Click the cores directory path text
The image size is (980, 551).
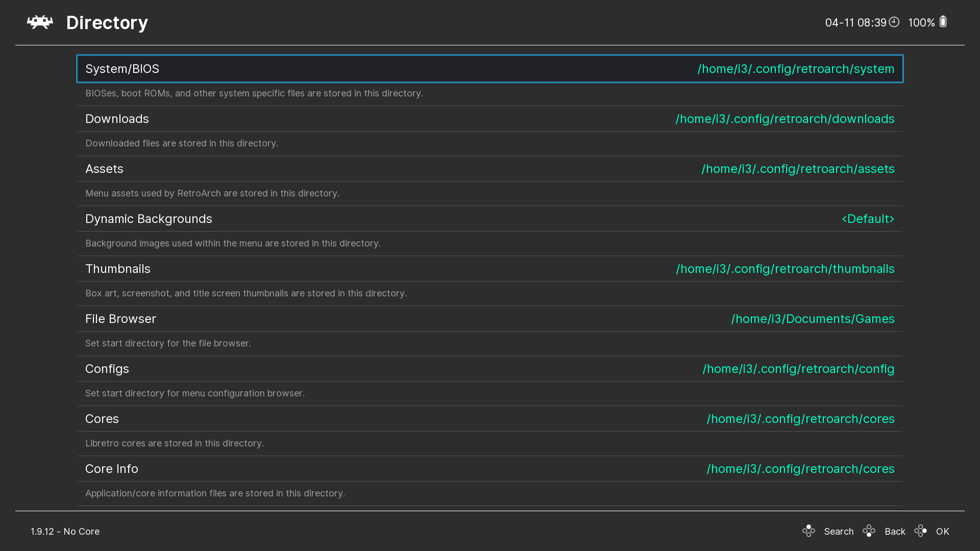click(800, 419)
